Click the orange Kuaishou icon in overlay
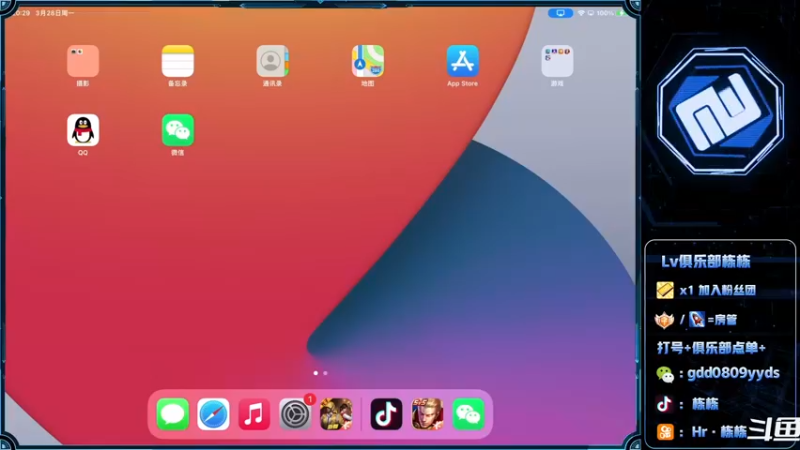 pyautogui.click(x=665, y=432)
